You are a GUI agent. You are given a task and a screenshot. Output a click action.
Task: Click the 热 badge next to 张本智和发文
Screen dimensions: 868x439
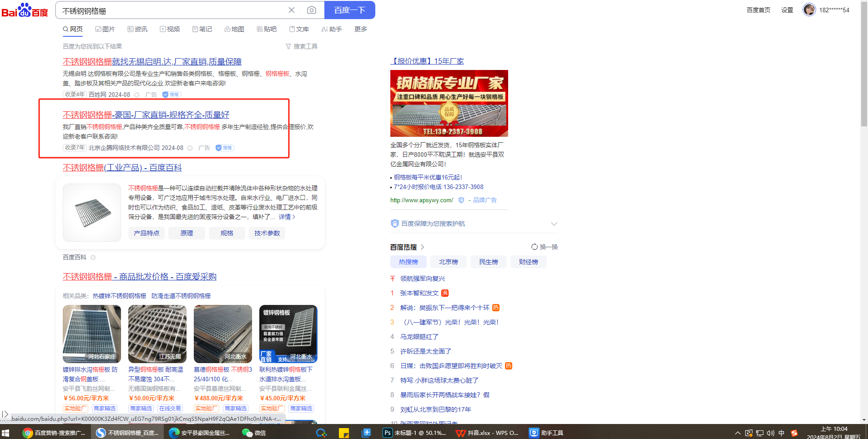[x=445, y=293]
